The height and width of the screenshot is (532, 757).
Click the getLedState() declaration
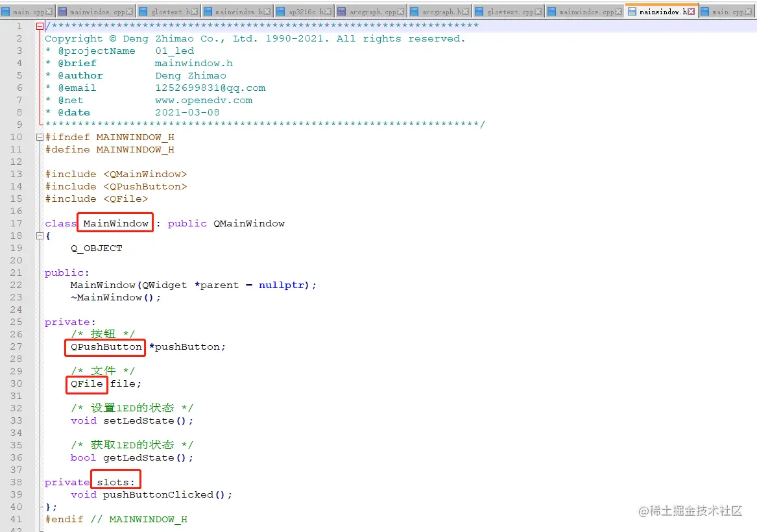(132, 457)
